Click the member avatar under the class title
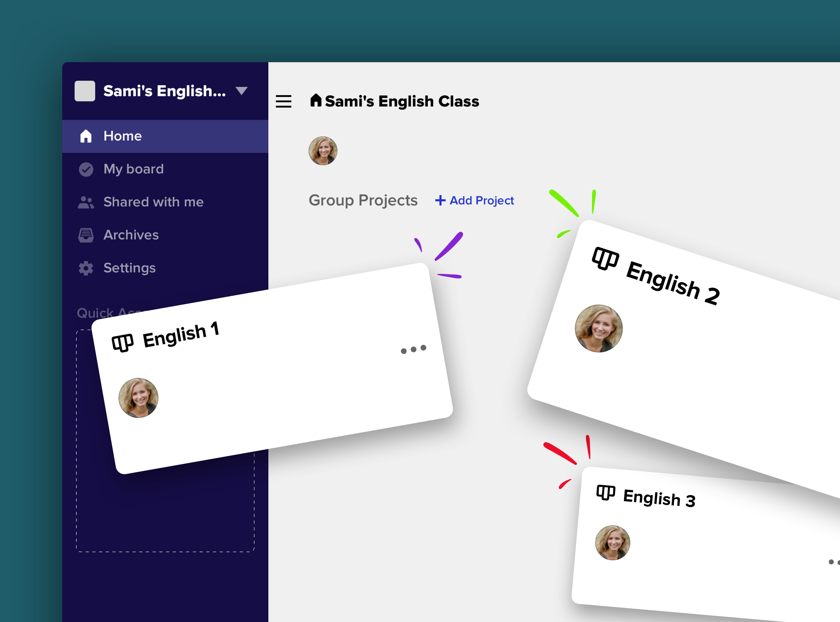840x622 pixels. (x=323, y=151)
